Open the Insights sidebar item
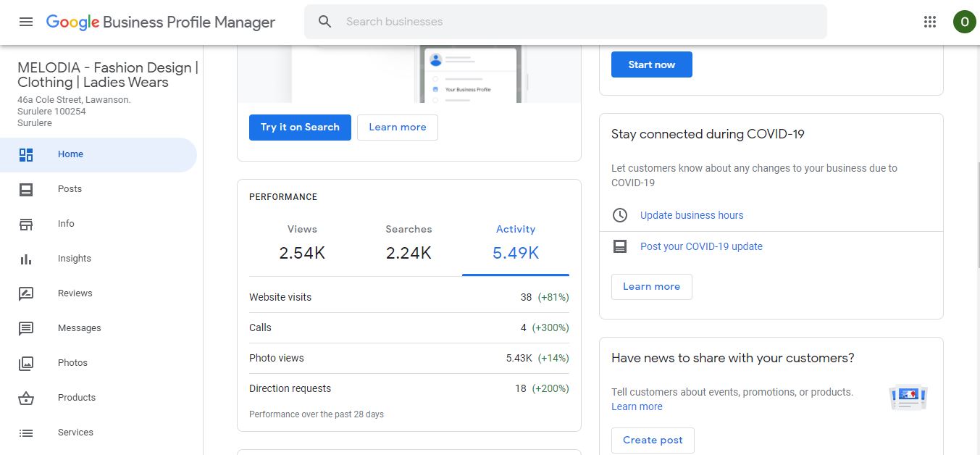Viewport: 980px width, 455px height. [99, 259]
